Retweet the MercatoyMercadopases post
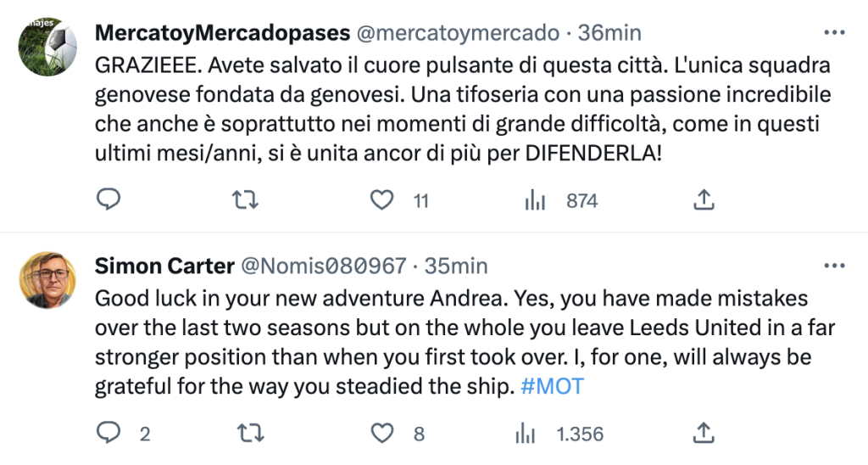Screen dimensions: 868x465 pyautogui.click(x=245, y=199)
